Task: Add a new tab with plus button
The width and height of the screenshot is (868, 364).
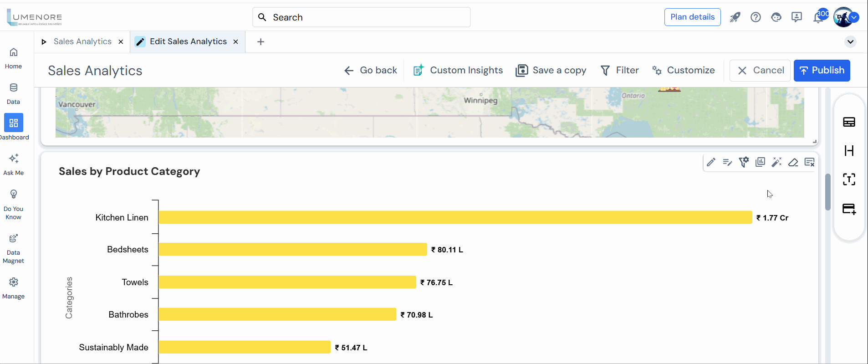Action: (x=260, y=42)
